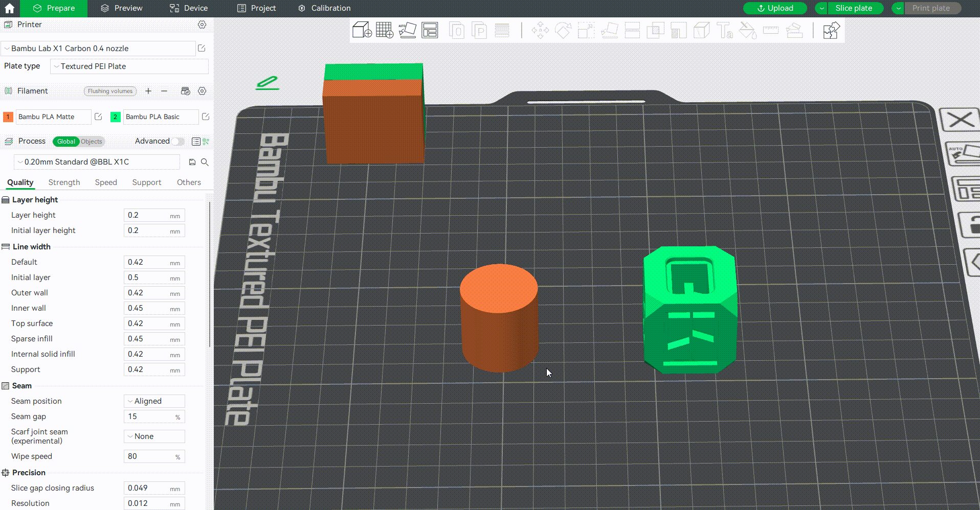The width and height of the screenshot is (980, 510).
Task: Open the Color painting bucket tool
Action: click(x=747, y=30)
